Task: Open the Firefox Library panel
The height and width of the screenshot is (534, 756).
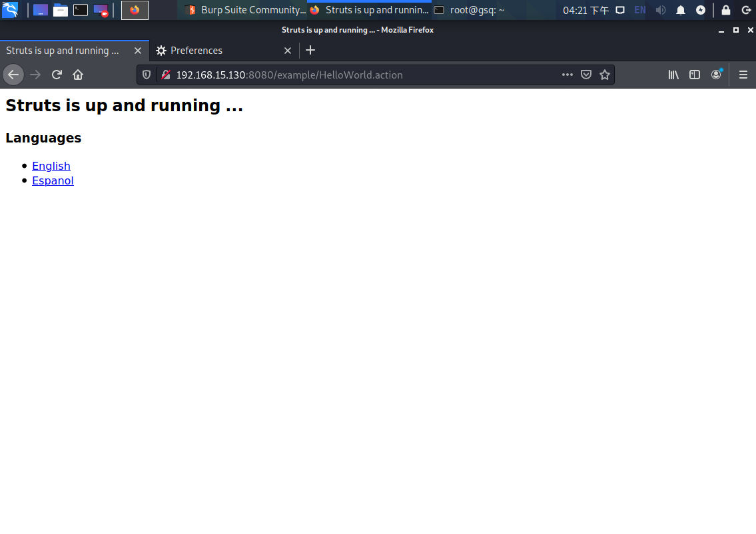Action: click(673, 75)
